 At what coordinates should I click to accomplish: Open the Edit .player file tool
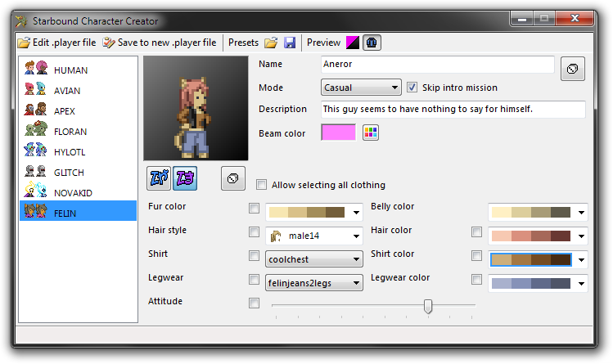tap(56, 43)
